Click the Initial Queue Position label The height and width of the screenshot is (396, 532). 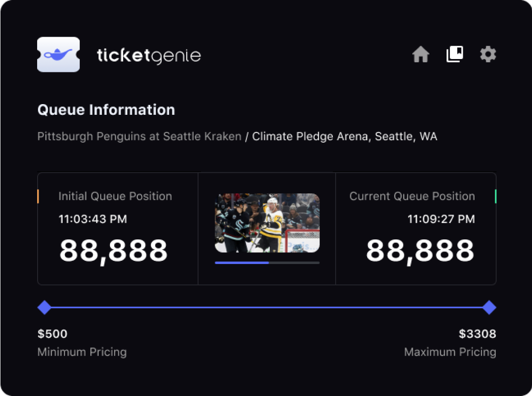pyautogui.click(x=115, y=196)
